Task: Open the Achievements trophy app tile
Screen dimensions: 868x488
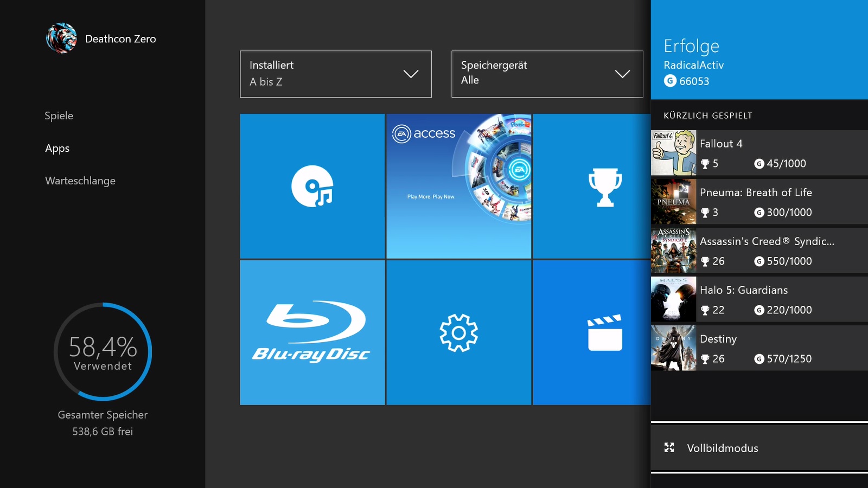Action: pyautogui.click(x=592, y=186)
